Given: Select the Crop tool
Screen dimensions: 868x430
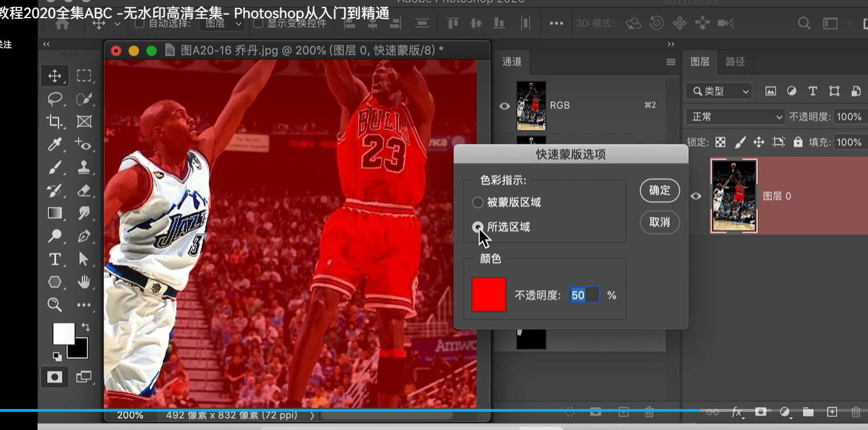Looking at the screenshot, I should (x=55, y=121).
